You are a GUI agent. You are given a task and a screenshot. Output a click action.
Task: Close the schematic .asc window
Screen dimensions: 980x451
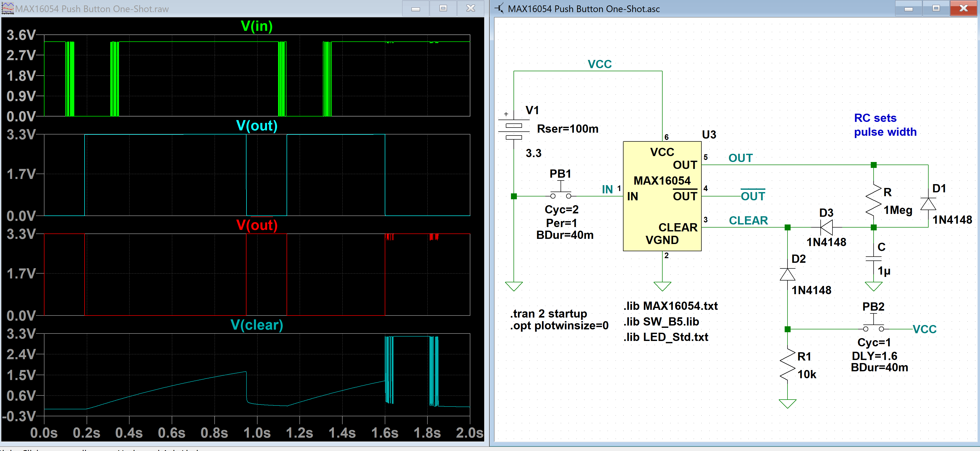tap(963, 8)
